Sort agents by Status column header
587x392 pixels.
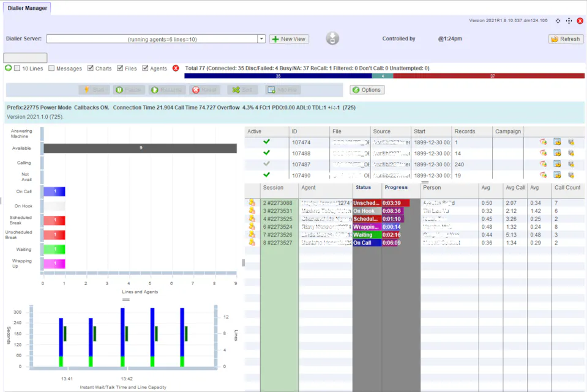pyautogui.click(x=363, y=188)
